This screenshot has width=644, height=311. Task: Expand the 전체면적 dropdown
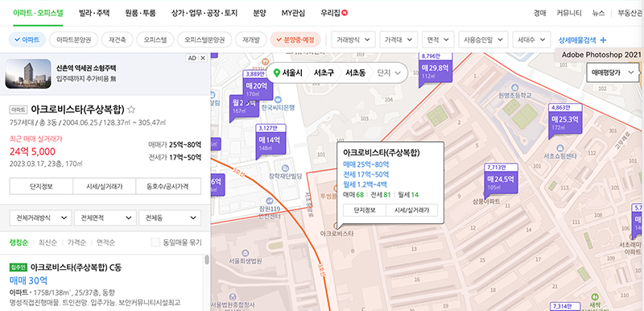105,218
